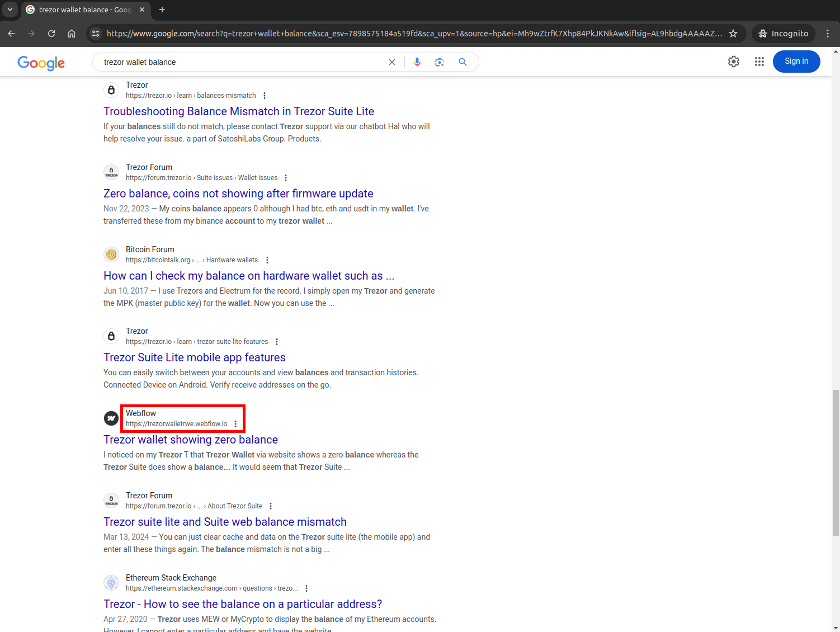The height and width of the screenshot is (632, 840).
Task: Click the scrollbar up arrow
Action: pyautogui.click(x=836, y=51)
